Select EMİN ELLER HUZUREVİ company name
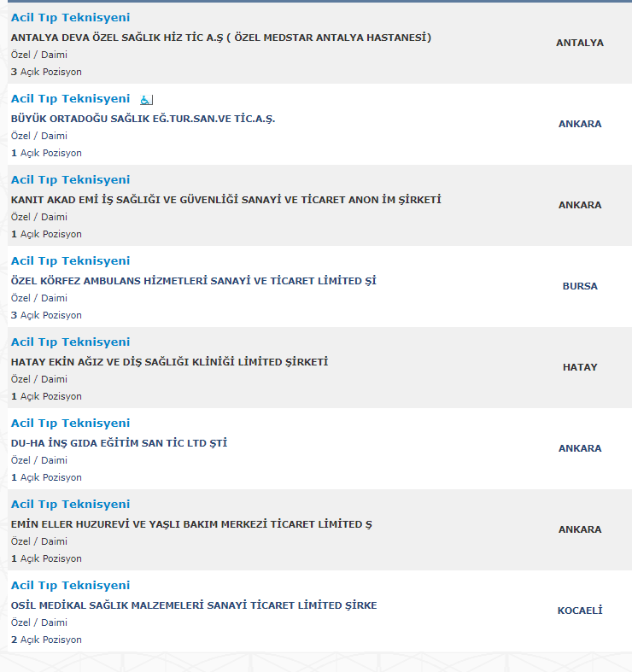The height and width of the screenshot is (672, 632). point(191,524)
